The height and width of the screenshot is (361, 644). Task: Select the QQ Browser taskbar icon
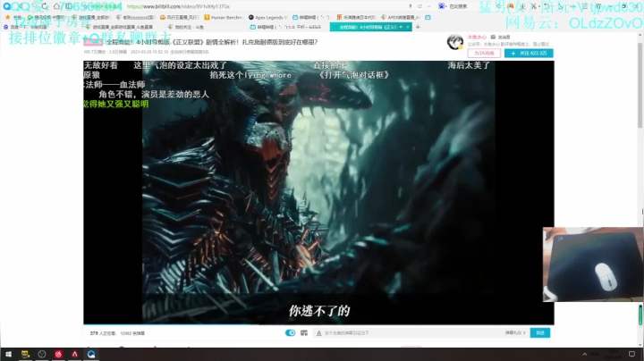(91, 354)
